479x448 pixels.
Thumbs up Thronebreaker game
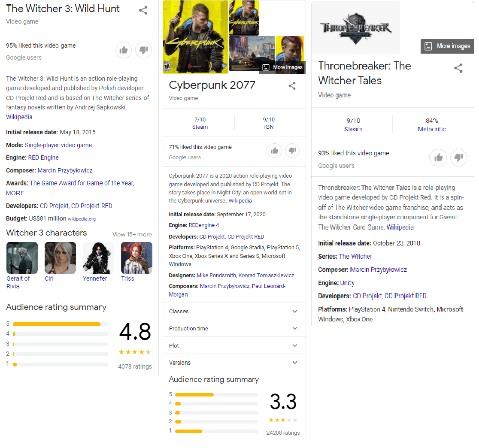click(438, 158)
